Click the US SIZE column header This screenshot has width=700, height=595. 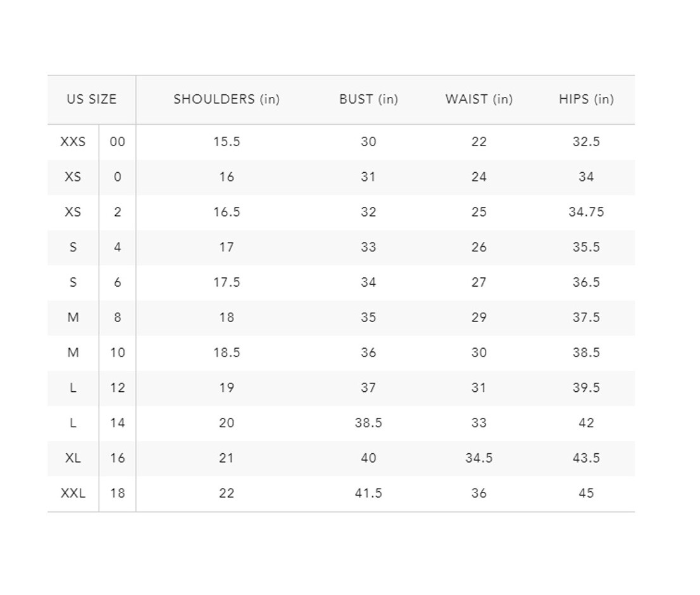coord(92,99)
